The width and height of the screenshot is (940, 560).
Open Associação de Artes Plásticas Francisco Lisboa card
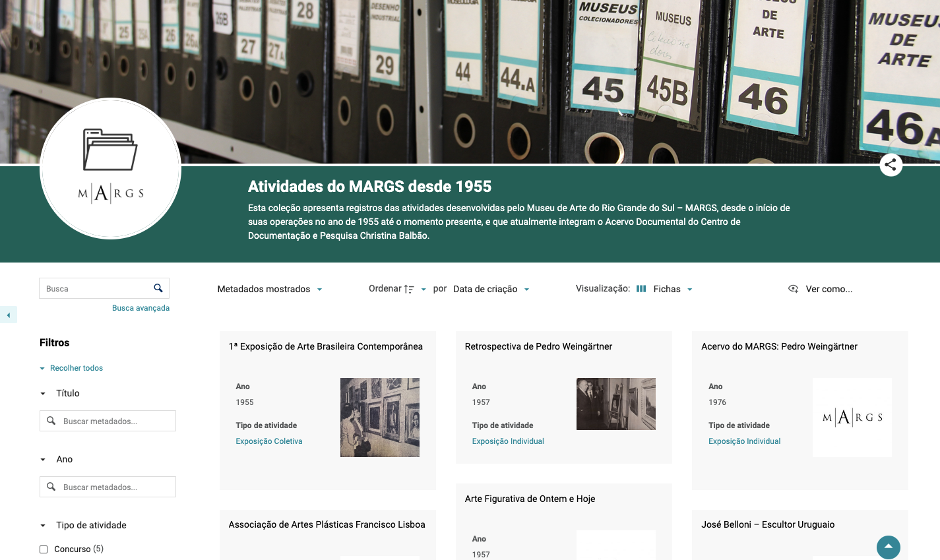tap(327, 524)
